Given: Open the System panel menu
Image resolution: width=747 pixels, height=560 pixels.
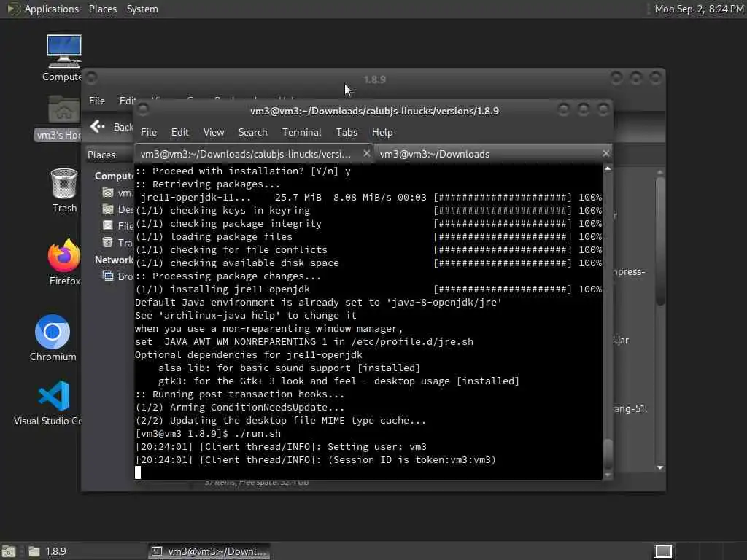Looking at the screenshot, I should click(142, 9).
